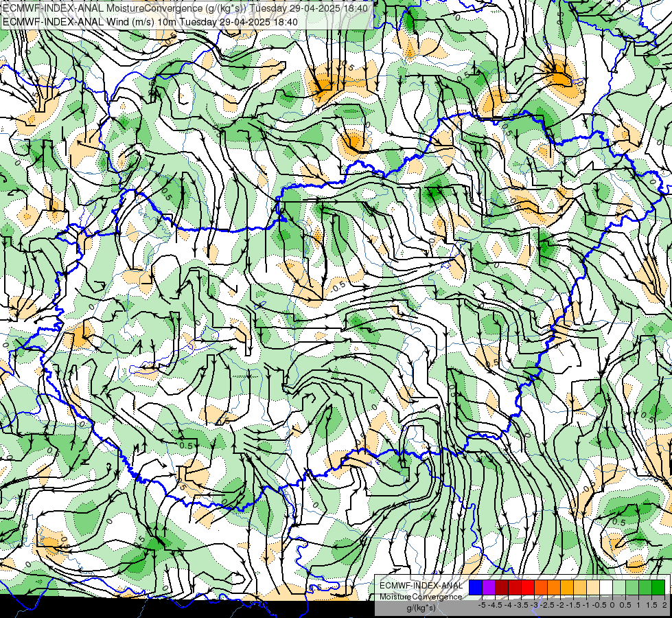This screenshot has height=618, width=672.
Task: Pick light green swatch between 0.5 and 1
Action: click(x=632, y=587)
